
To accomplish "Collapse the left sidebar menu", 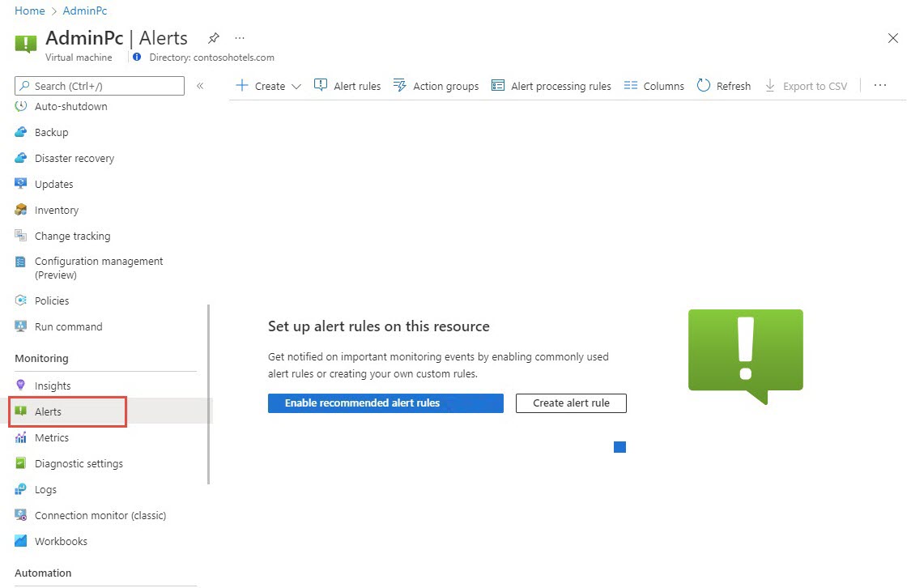I will click(200, 85).
